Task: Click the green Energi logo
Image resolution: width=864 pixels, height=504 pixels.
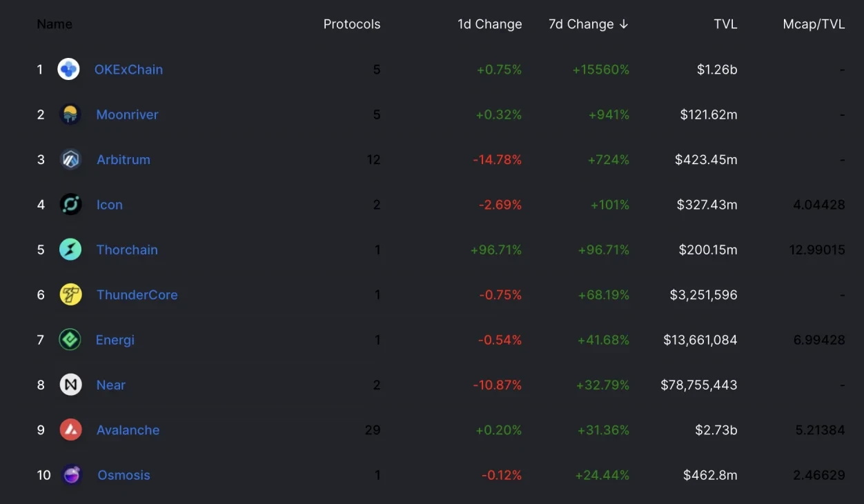Action: coord(70,340)
